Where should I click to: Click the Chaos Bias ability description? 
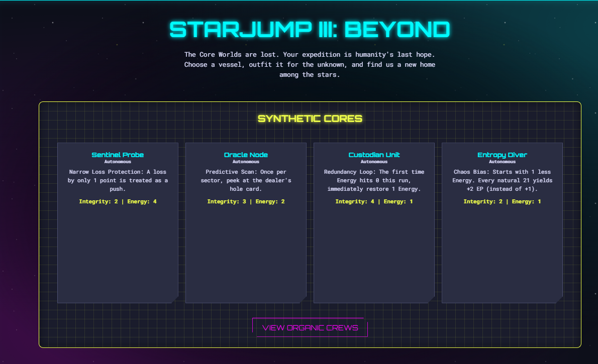pyautogui.click(x=503, y=180)
